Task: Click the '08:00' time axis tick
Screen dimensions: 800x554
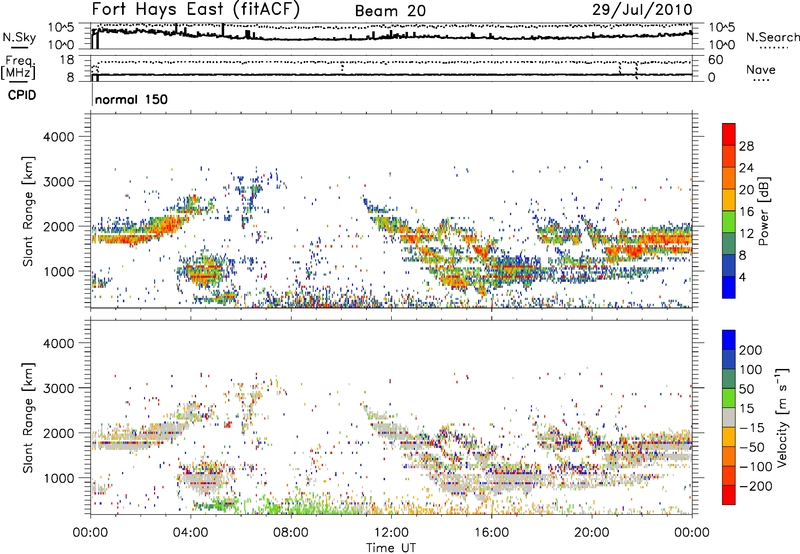Action: coord(291,533)
